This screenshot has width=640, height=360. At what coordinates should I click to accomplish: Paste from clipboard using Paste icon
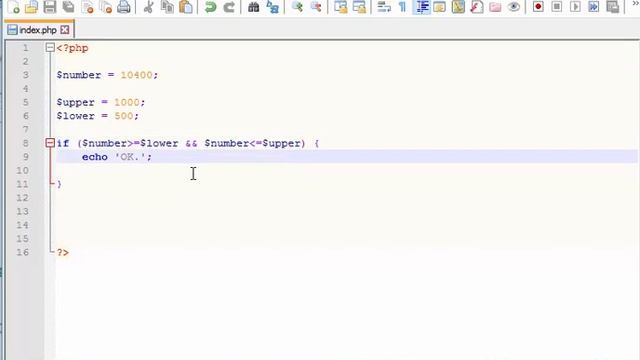[186, 7]
